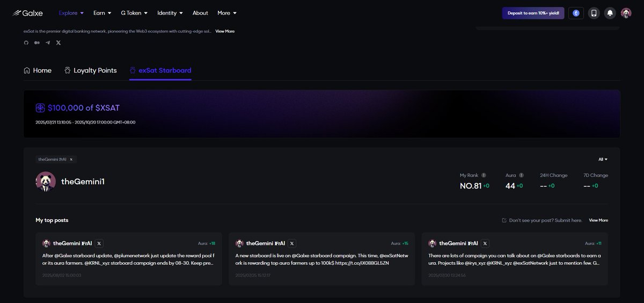
Task: Open the About page
Action: pyautogui.click(x=200, y=13)
